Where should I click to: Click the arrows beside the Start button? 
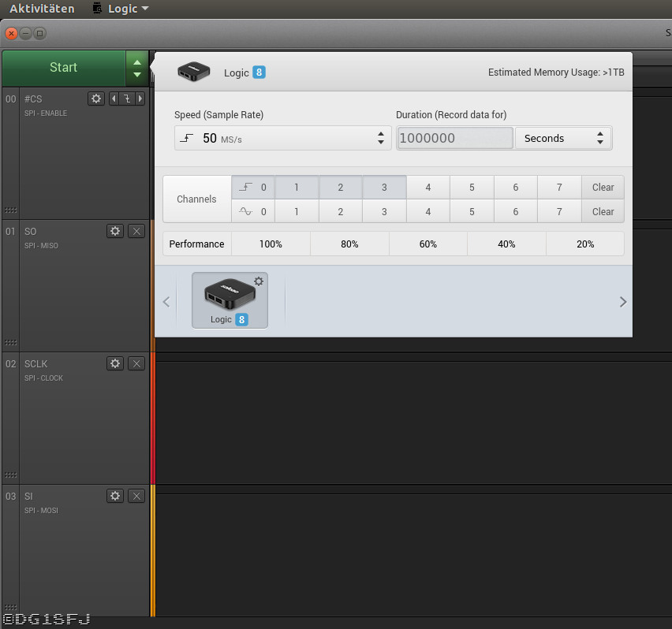coord(137,69)
